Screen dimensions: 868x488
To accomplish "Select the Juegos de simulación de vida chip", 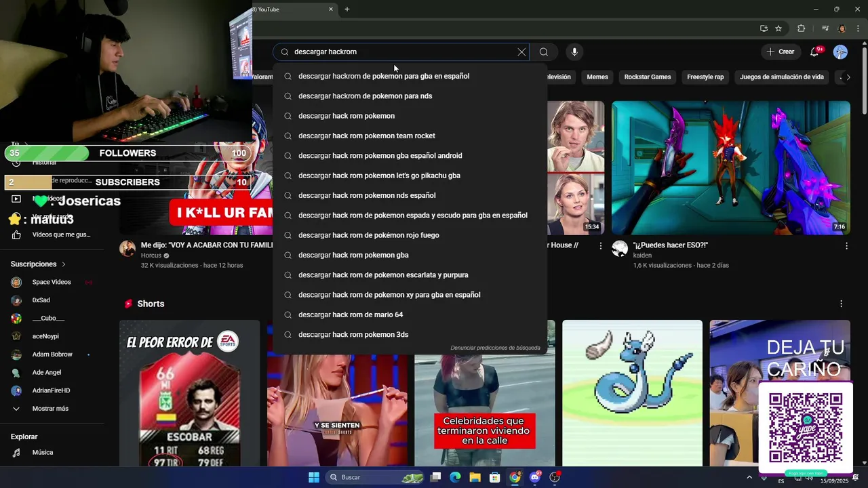I will click(782, 77).
